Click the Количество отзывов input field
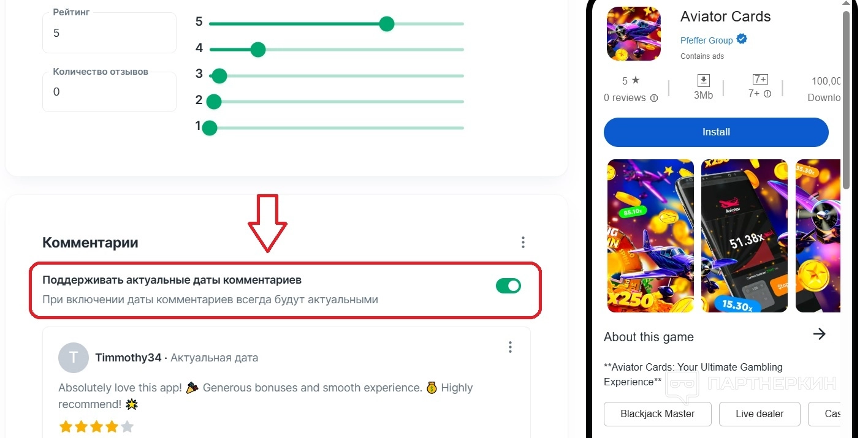 [x=109, y=92]
